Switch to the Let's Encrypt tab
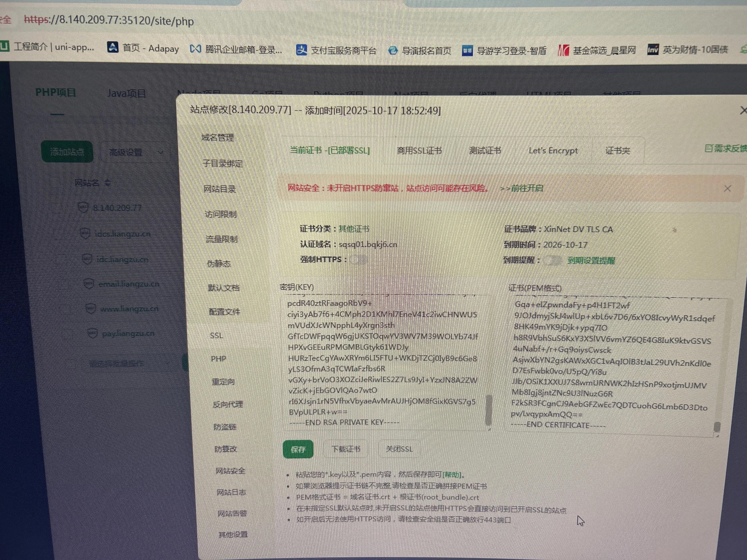Screen dimensions: 747x560 [x=553, y=151]
